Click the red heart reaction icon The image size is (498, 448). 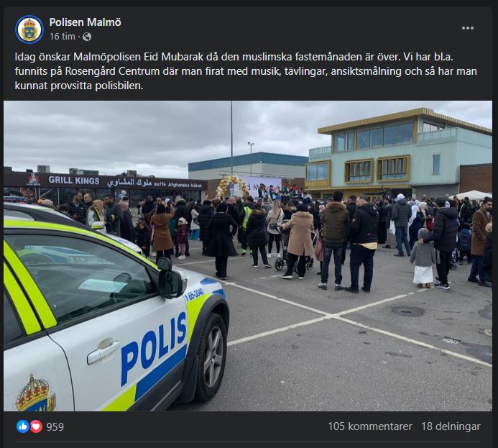coord(36,426)
